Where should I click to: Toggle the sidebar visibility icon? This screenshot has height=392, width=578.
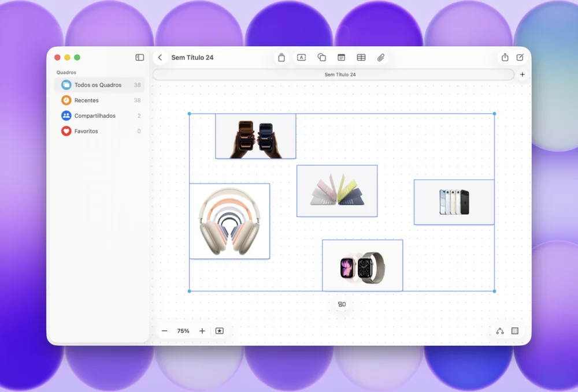click(x=140, y=57)
